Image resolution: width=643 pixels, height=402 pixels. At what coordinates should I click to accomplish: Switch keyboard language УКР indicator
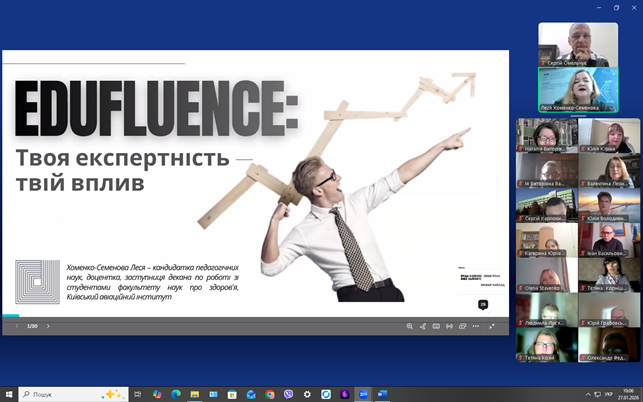click(609, 394)
